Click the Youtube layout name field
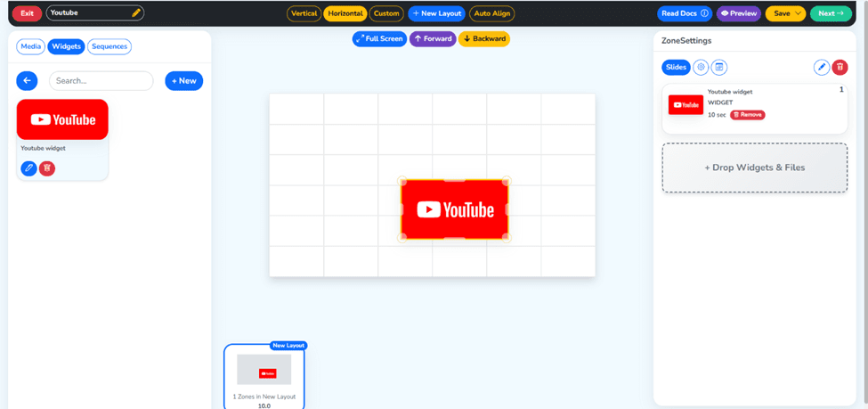The width and height of the screenshot is (868, 409). [94, 13]
